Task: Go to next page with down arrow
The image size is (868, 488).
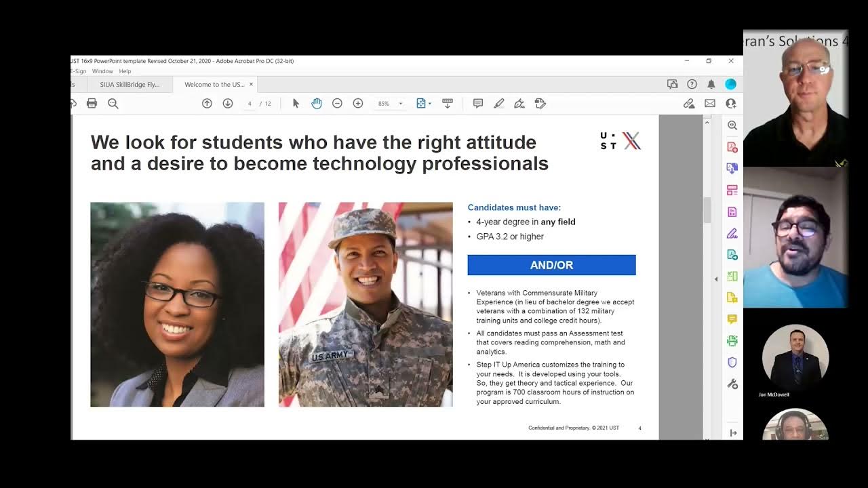Action: [x=228, y=104]
